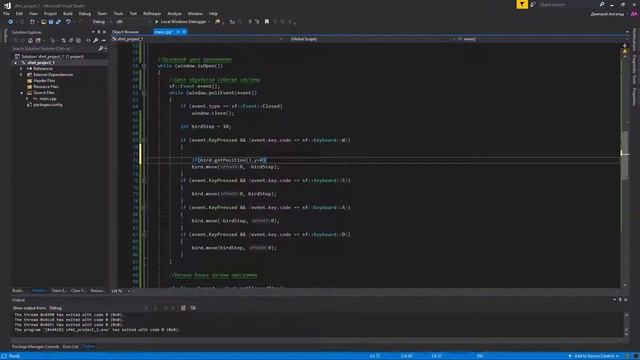
Task: Click the Quick Launch search field
Action: (567, 4)
